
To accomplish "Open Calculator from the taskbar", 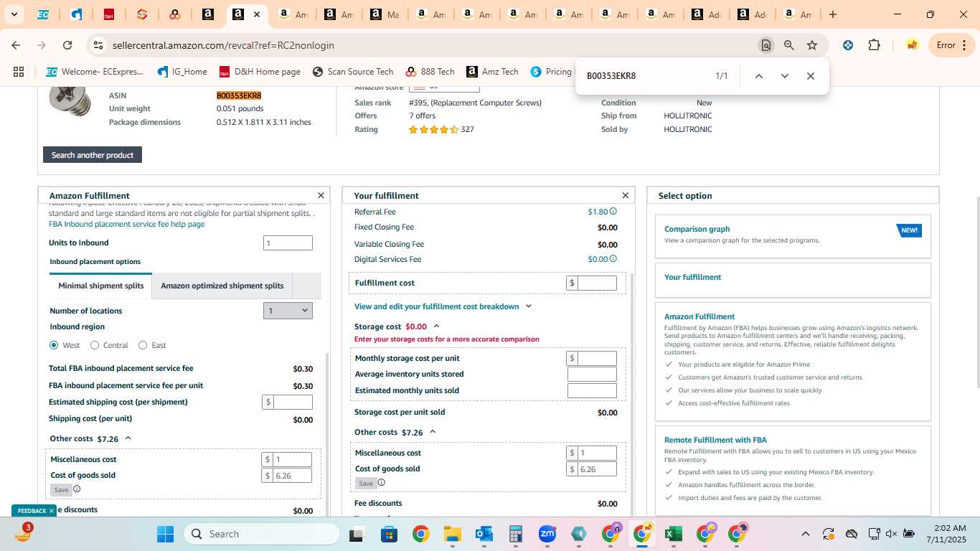I will coord(515,534).
